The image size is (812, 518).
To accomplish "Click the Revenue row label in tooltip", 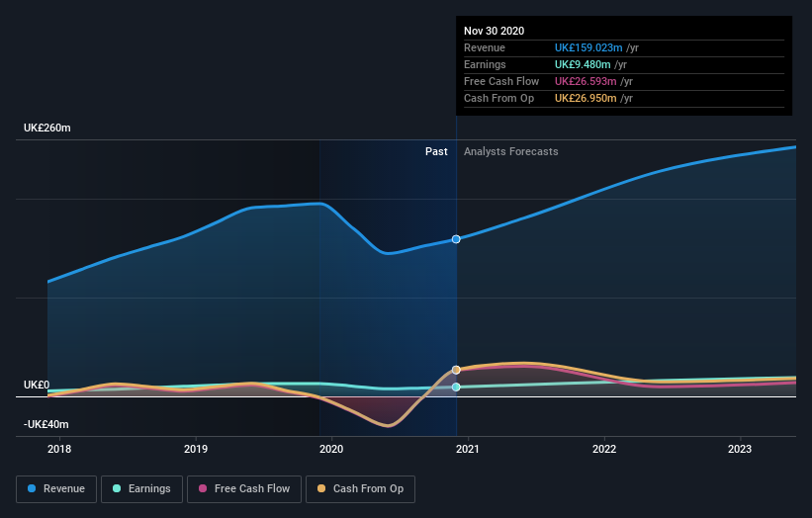I will click(485, 47).
